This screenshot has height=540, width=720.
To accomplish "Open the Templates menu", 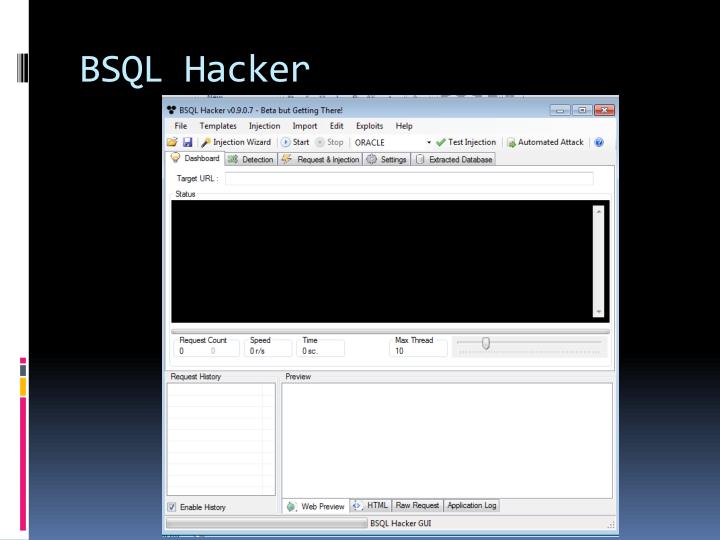I will coord(218,126).
